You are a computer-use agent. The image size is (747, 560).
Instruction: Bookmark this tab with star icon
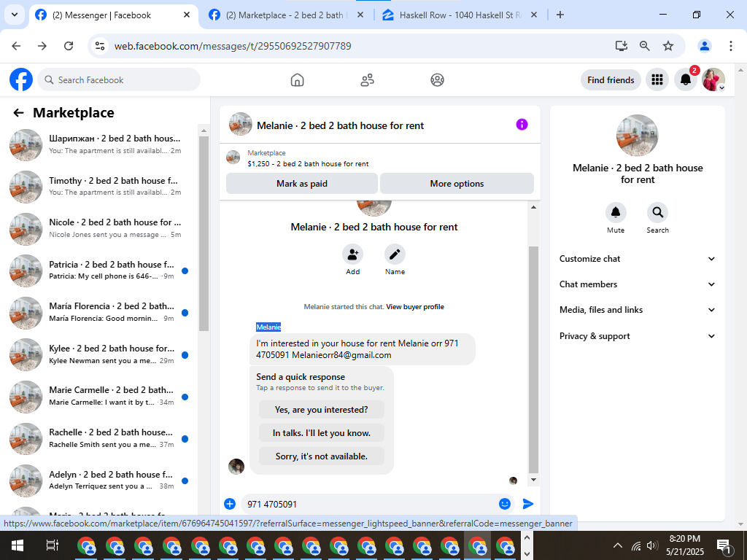[x=668, y=46]
